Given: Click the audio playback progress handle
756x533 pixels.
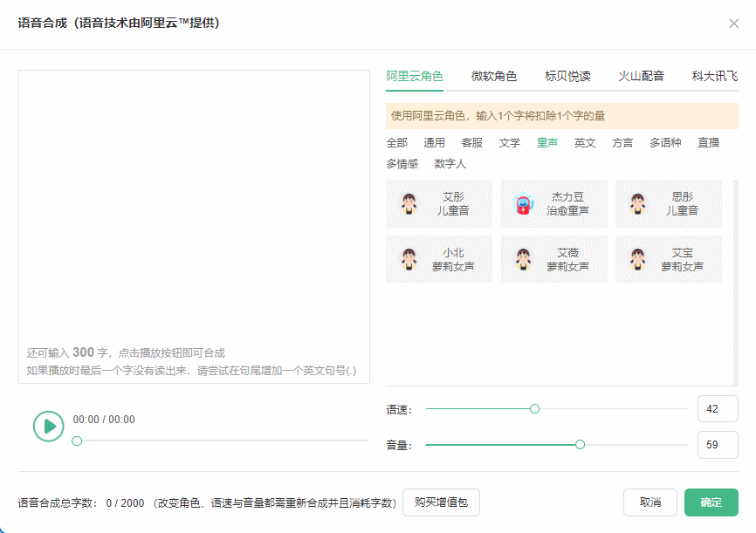Looking at the screenshot, I should click(x=77, y=441).
